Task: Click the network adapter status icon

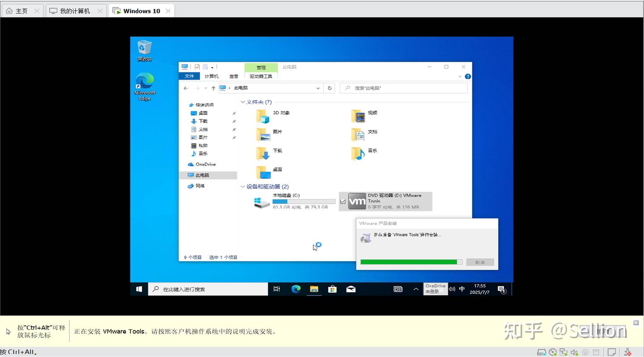Action: point(563,352)
